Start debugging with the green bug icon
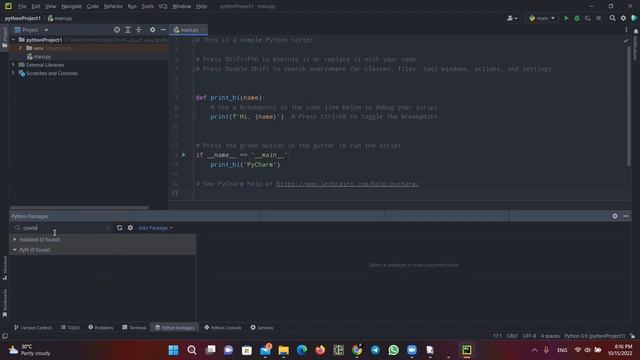The height and width of the screenshot is (360, 640). pyautogui.click(x=577, y=18)
